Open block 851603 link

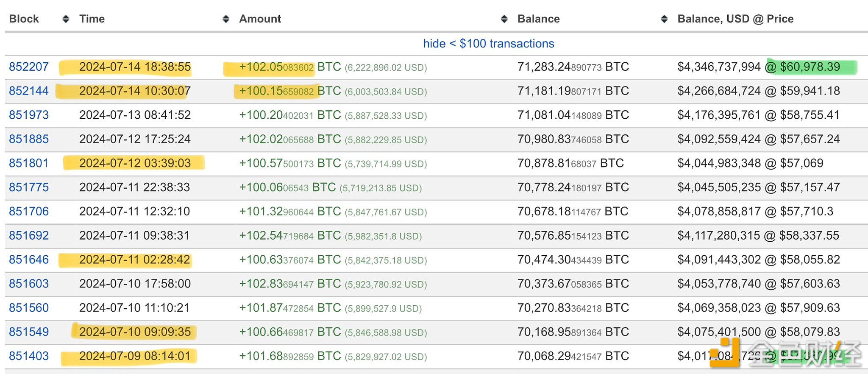pyautogui.click(x=29, y=284)
